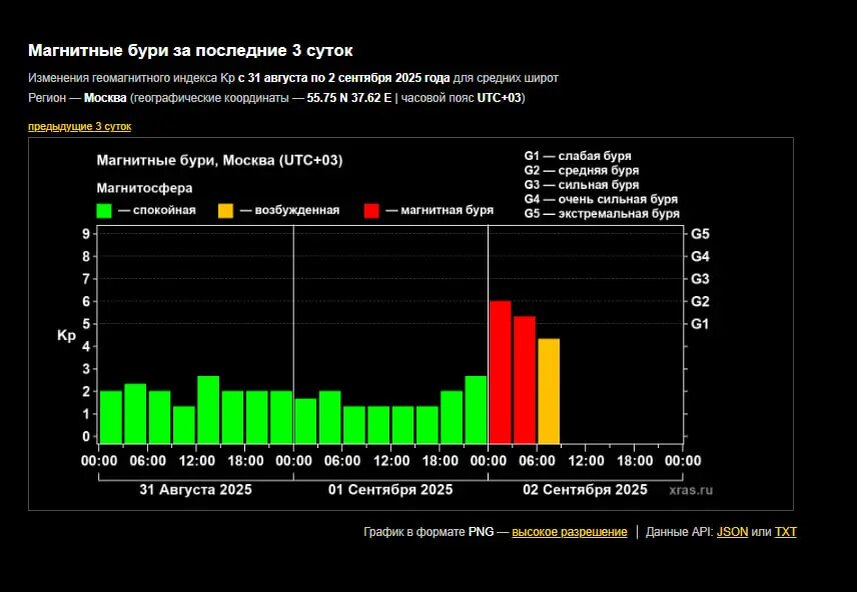Click the red 'магнитная буря' legend swatch

tap(372, 210)
